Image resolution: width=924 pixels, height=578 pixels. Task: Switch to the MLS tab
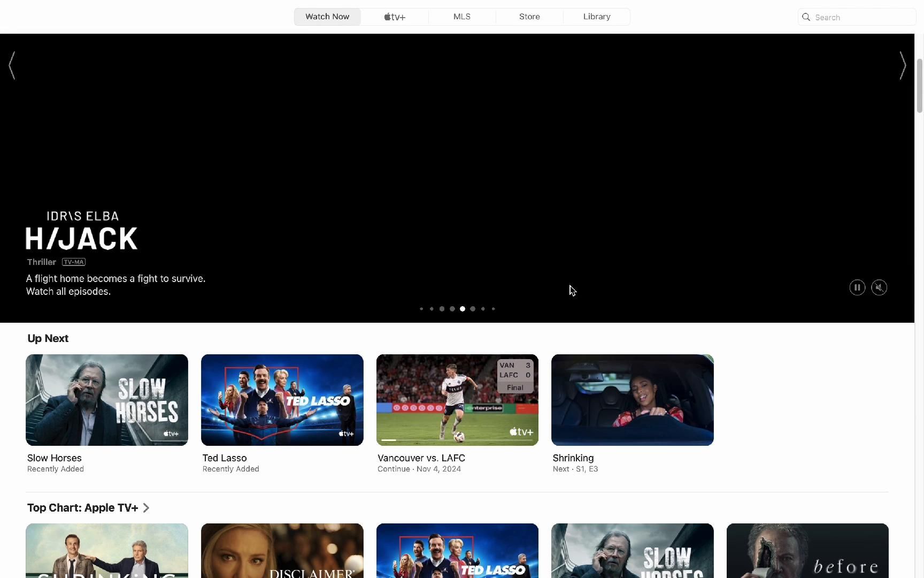[x=462, y=17]
